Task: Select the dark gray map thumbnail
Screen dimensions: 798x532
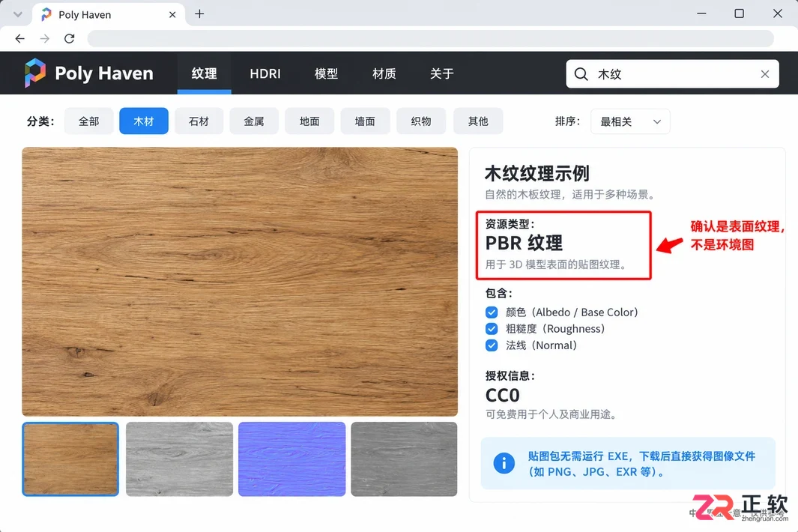Action: coord(404,459)
